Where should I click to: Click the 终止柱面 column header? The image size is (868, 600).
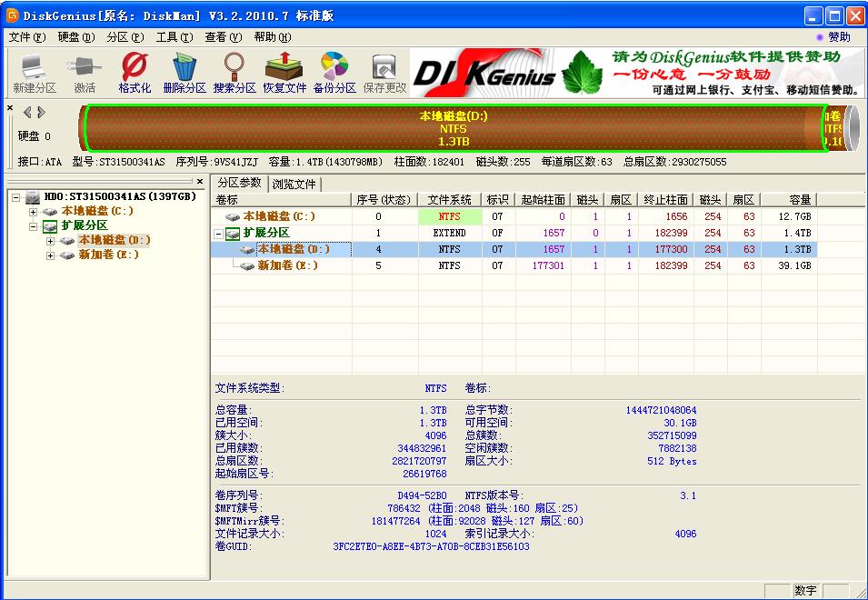[x=665, y=199]
